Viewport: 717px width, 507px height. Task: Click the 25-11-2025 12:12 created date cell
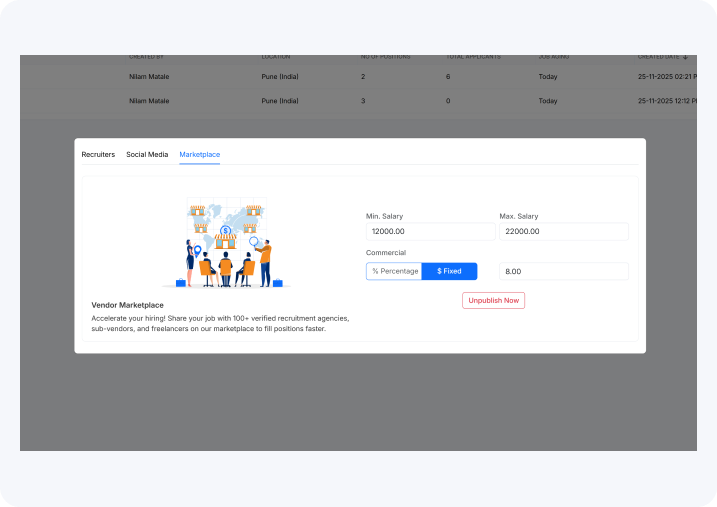(666, 101)
